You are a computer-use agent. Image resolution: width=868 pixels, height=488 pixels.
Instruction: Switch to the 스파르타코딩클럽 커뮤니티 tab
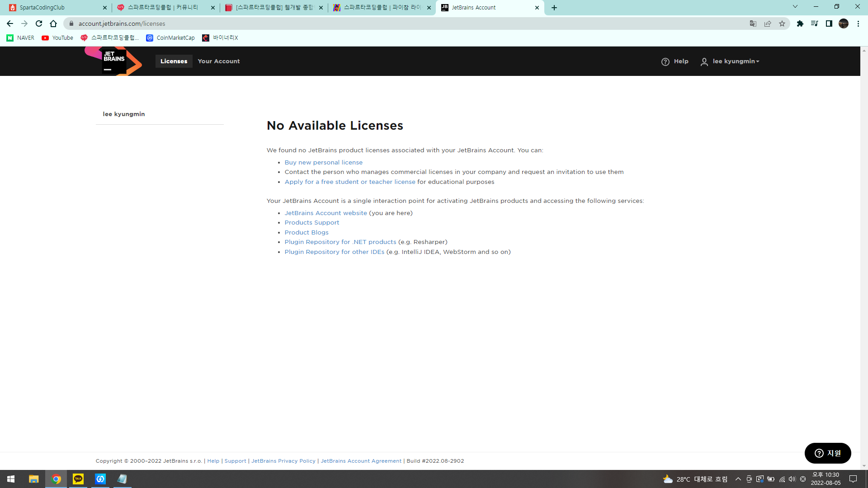165,8
